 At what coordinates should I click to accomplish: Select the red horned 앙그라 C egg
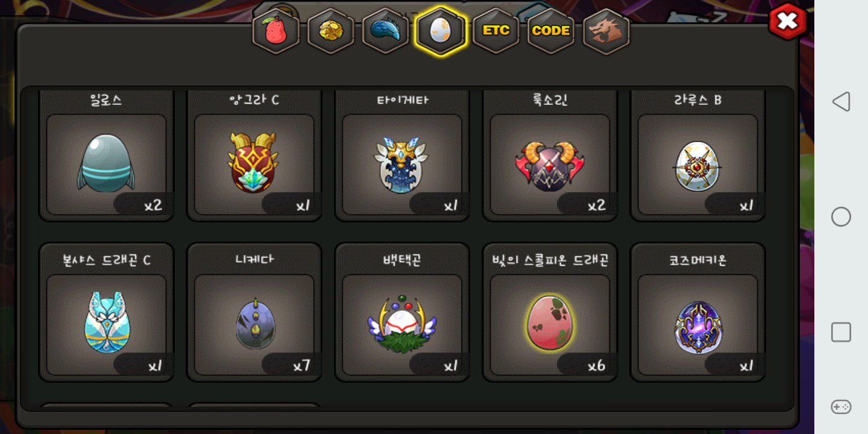[254, 156]
